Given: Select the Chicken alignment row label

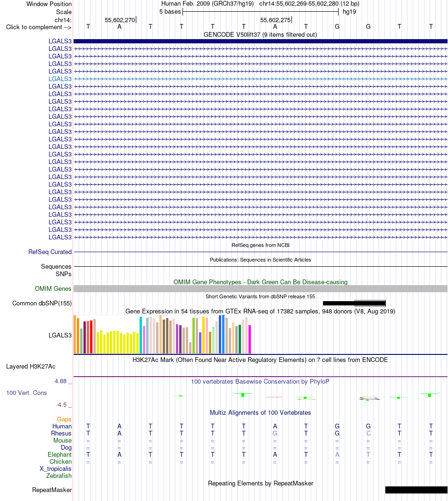Looking at the screenshot, I should click(x=60, y=462).
